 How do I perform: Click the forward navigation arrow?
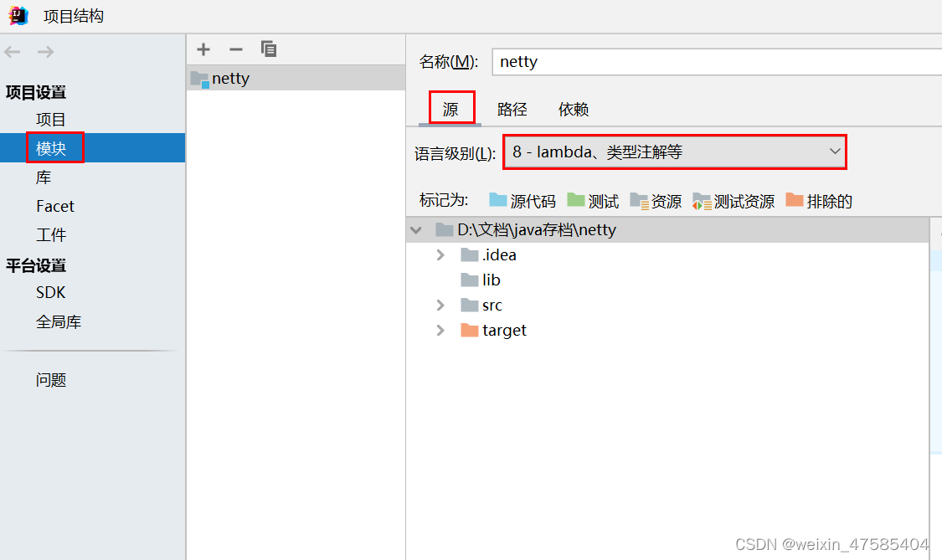(46, 52)
